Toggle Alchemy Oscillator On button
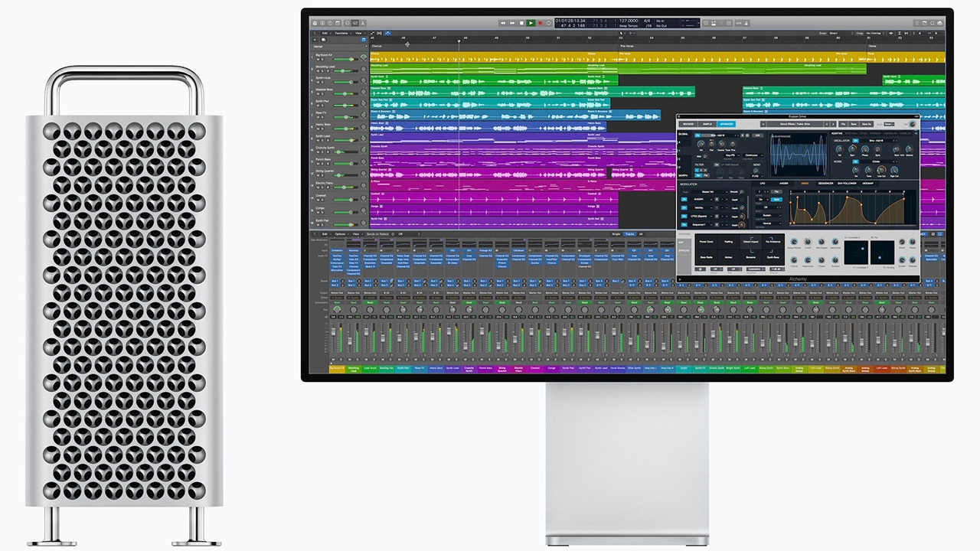980x551 pixels. (x=855, y=141)
